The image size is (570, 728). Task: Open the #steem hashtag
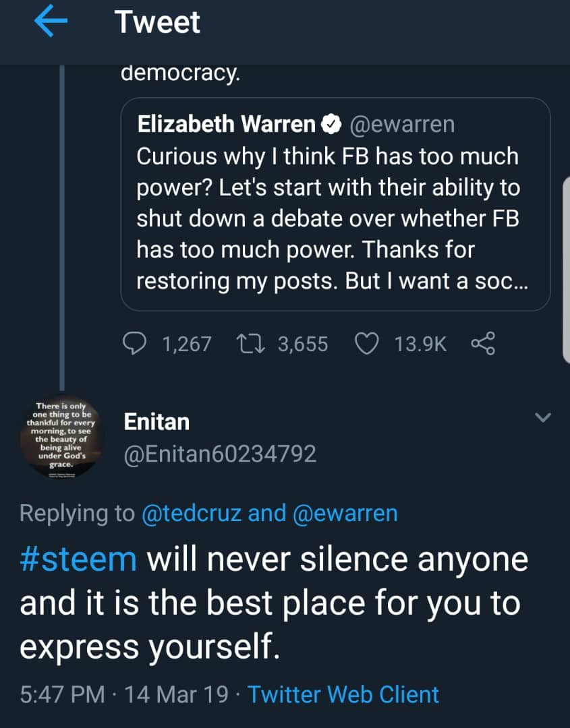[78, 559]
